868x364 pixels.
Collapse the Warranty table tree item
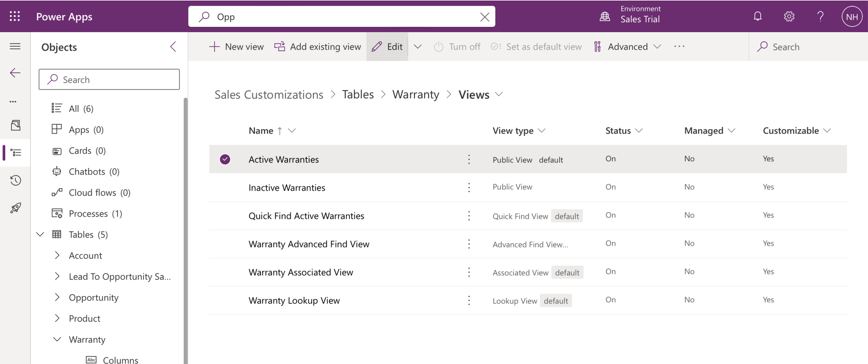(x=57, y=339)
